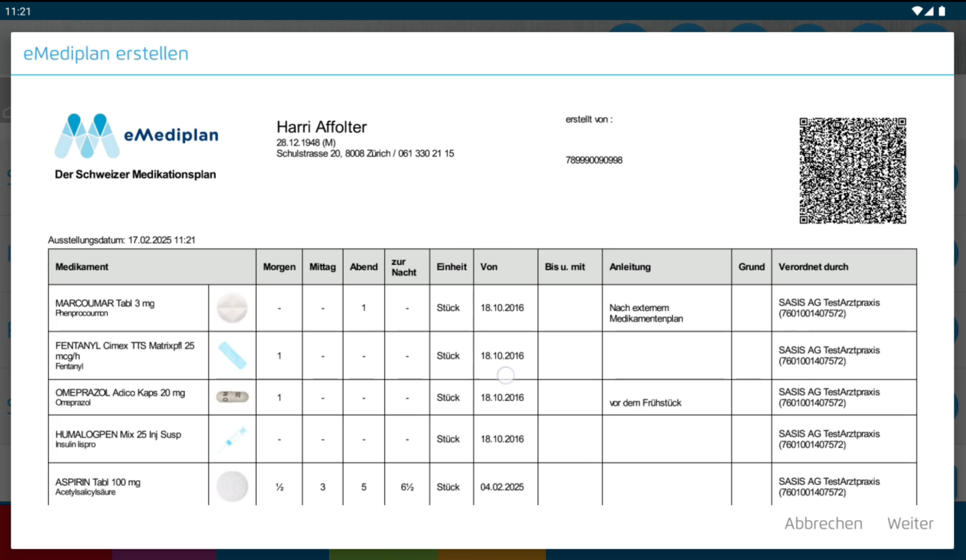The width and height of the screenshot is (966, 560).
Task: Click the Marcoumar tablet image
Action: click(232, 308)
